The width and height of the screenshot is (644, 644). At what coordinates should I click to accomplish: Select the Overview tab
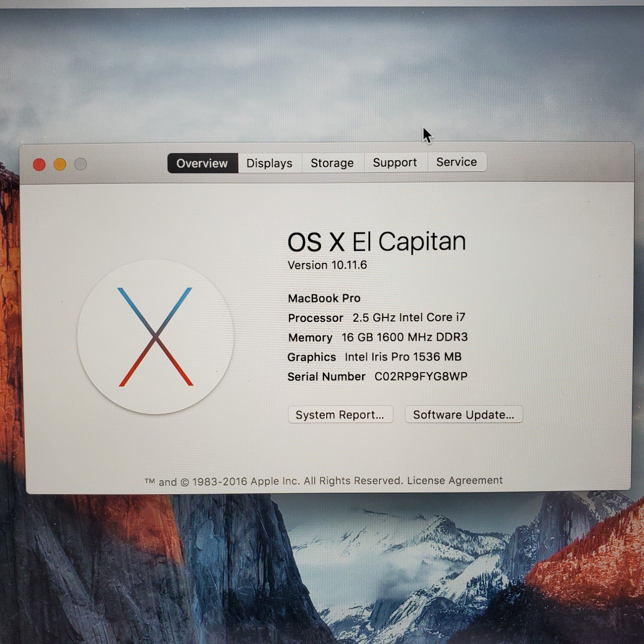point(202,163)
